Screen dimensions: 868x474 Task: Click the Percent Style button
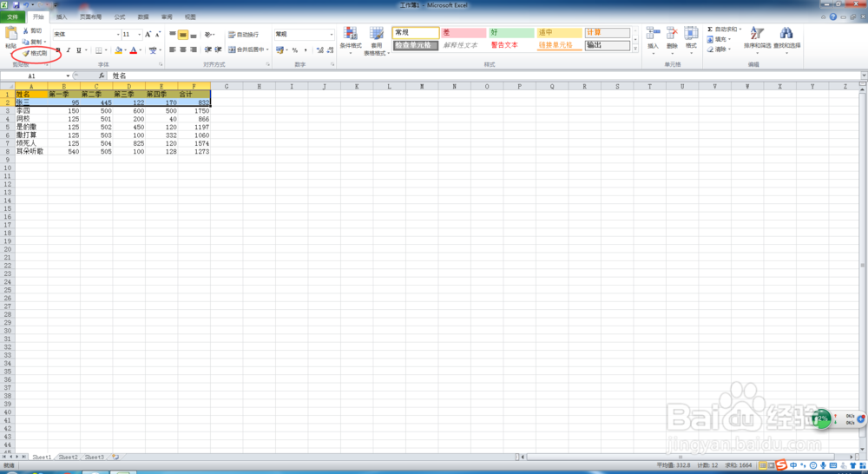pos(295,49)
